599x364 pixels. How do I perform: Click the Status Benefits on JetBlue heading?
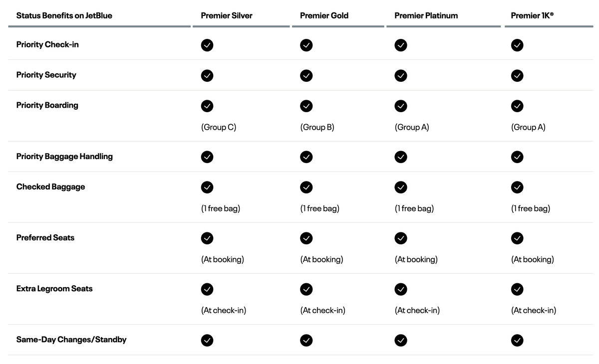coord(64,15)
